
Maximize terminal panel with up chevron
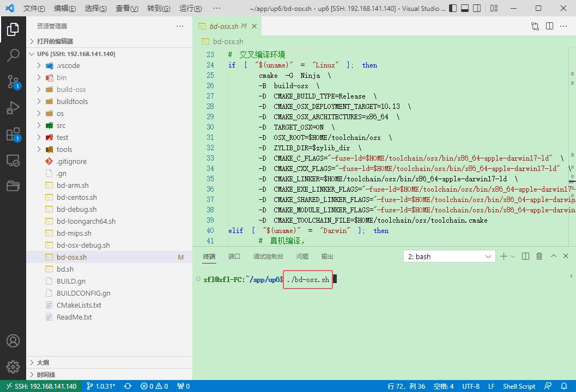click(553, 256)
